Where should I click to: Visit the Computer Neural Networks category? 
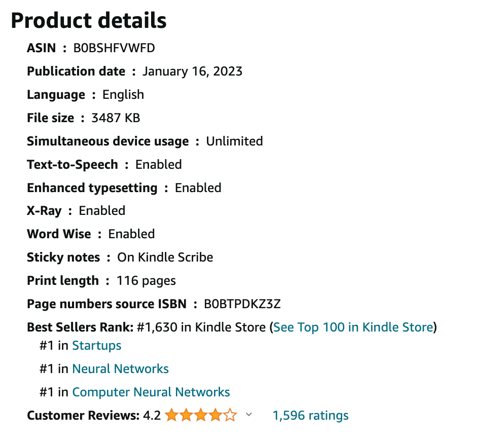pyautogui.click(x=151, y=392)
